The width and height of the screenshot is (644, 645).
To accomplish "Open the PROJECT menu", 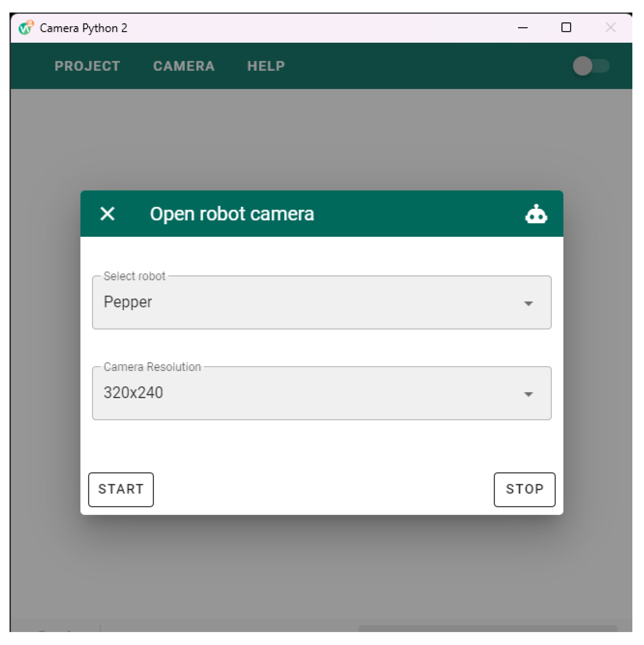I will pos(87,66).
